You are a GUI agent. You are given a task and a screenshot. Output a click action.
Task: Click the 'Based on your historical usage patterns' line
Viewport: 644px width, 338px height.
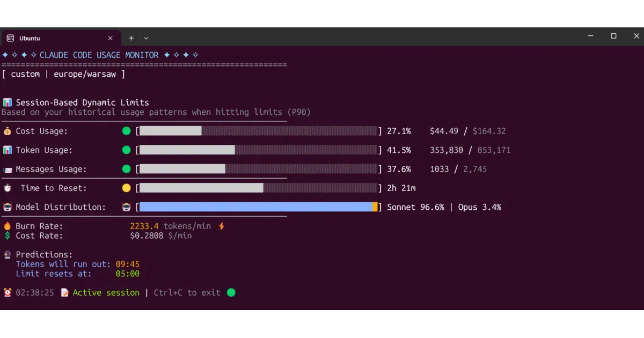coord(156,112)
